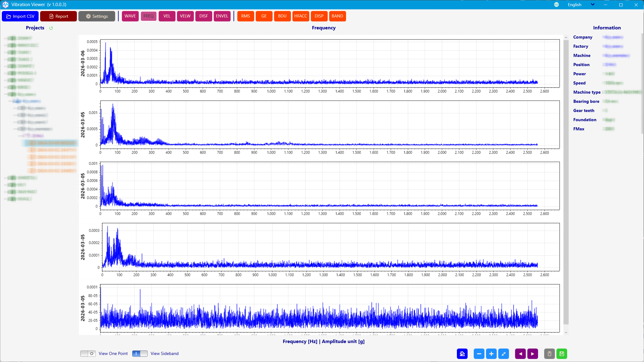Switch to the ENVEL view tab
Screen dimensions: 644x362
pos(222,16)
